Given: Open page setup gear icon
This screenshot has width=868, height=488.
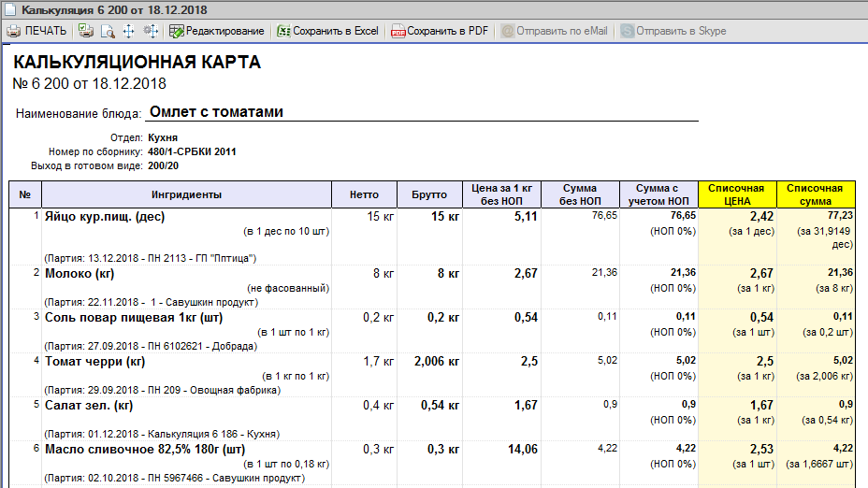Looking at the screenshot, I should (151, 31).
